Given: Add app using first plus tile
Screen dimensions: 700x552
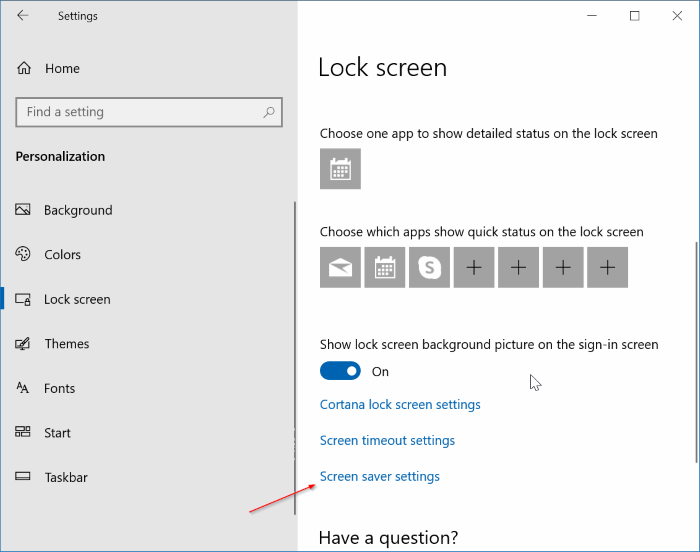Looking at the screenshot, I should 474,268.
